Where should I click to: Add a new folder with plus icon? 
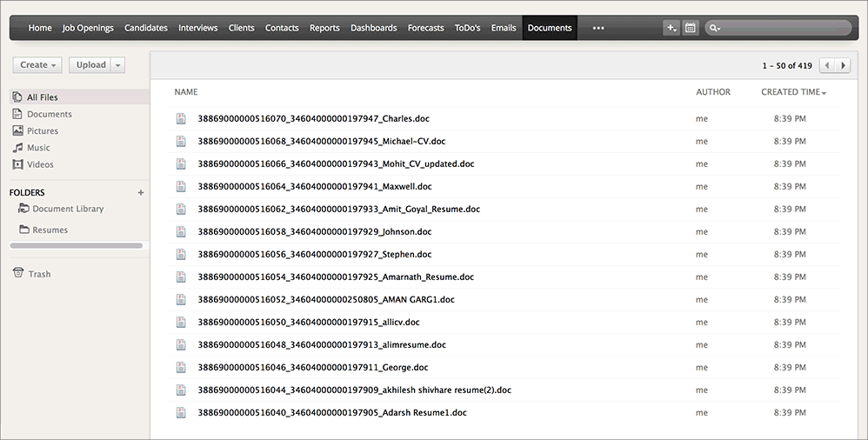coord(141,192)
